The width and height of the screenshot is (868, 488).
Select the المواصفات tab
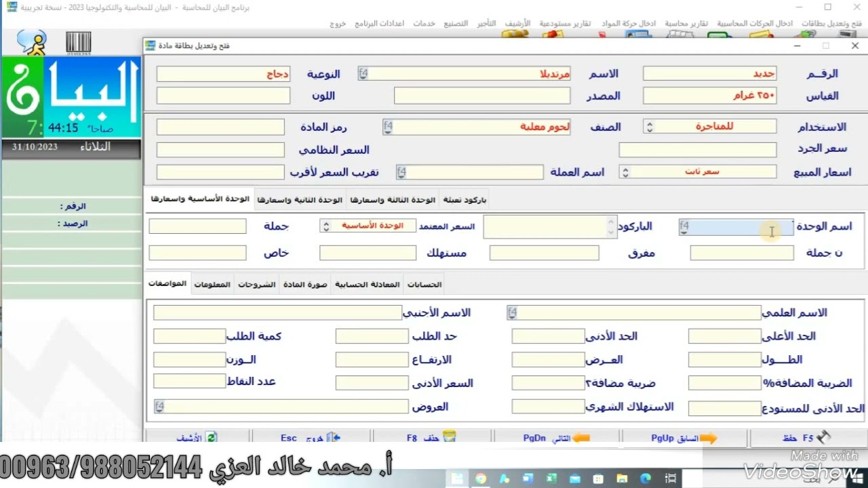[167, 283]
